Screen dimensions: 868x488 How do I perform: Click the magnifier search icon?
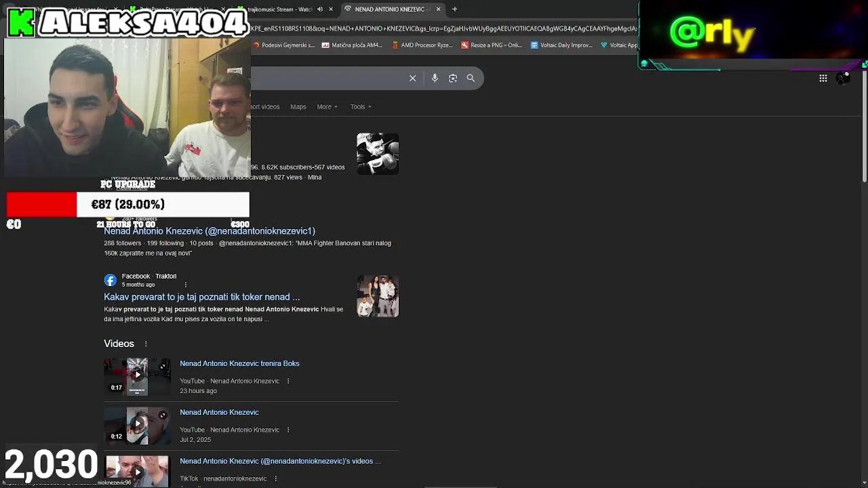[x=471, y=78]
